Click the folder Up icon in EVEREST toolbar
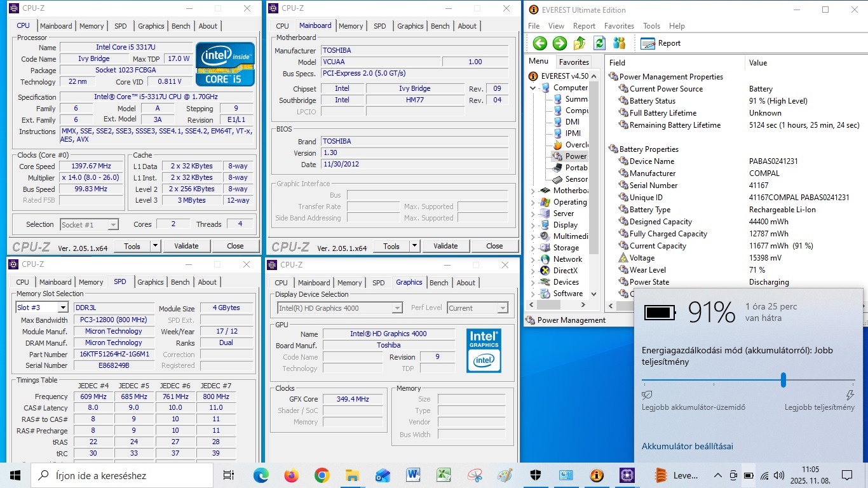The height and width of the screenshot is (488, 868). pos(580,43)
